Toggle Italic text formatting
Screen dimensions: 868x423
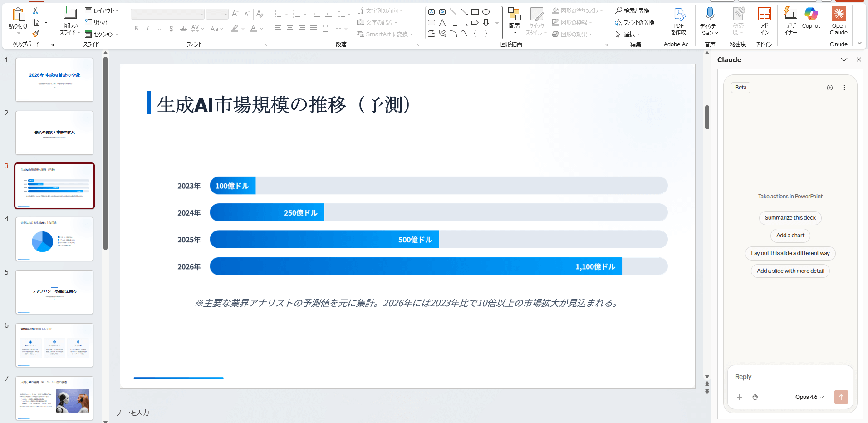point(148,29)
